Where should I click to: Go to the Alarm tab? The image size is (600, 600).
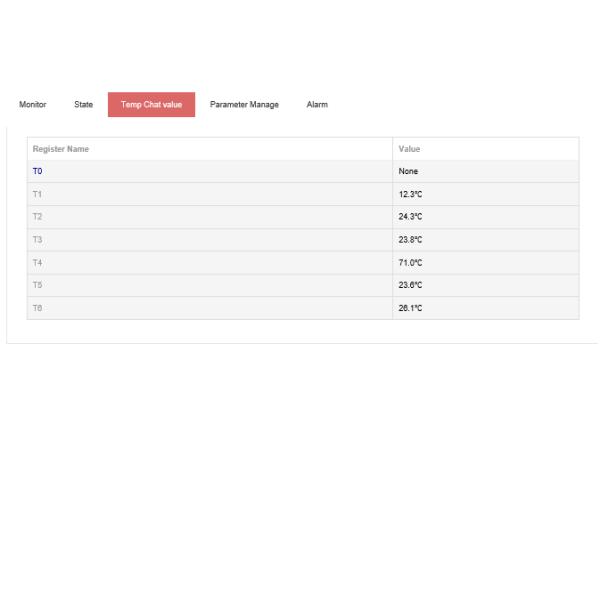click(x=317, y=105)
